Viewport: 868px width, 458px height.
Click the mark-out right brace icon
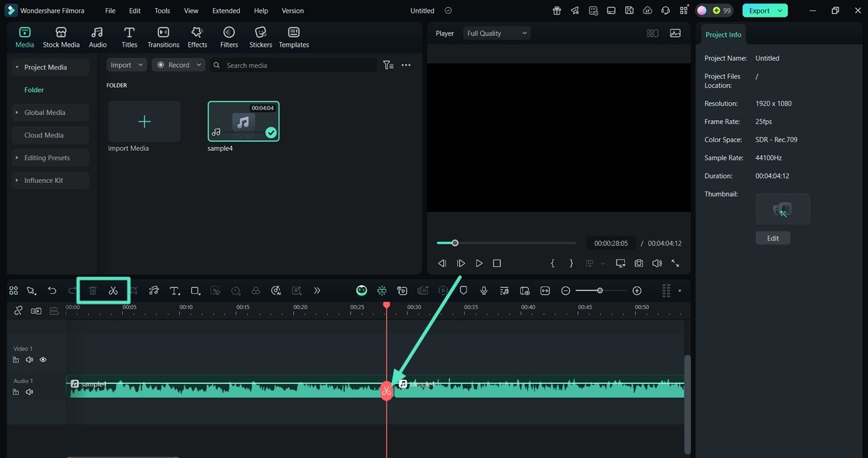click(x=571, y=264)
